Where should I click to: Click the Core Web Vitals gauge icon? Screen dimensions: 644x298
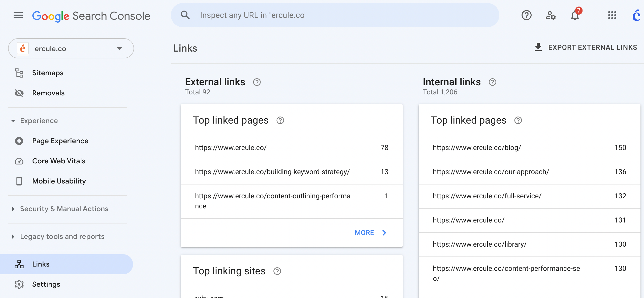[x=19, y=161]
